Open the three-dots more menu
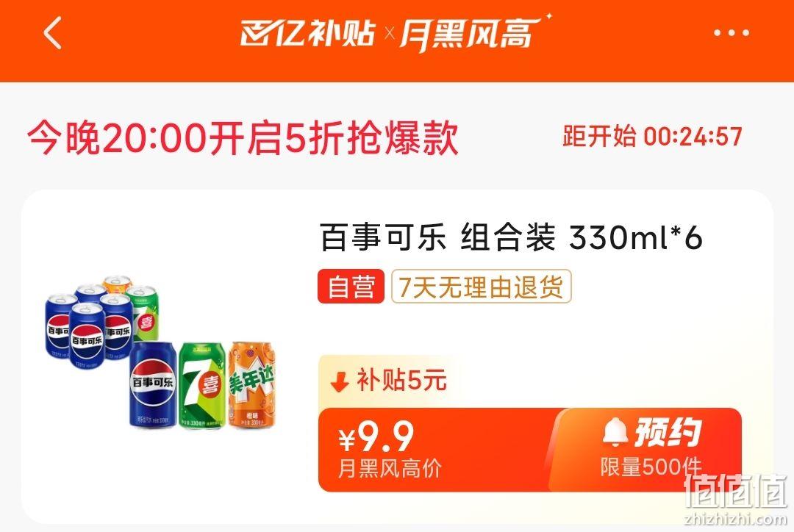The image size is (794, 532). (732, 33)
